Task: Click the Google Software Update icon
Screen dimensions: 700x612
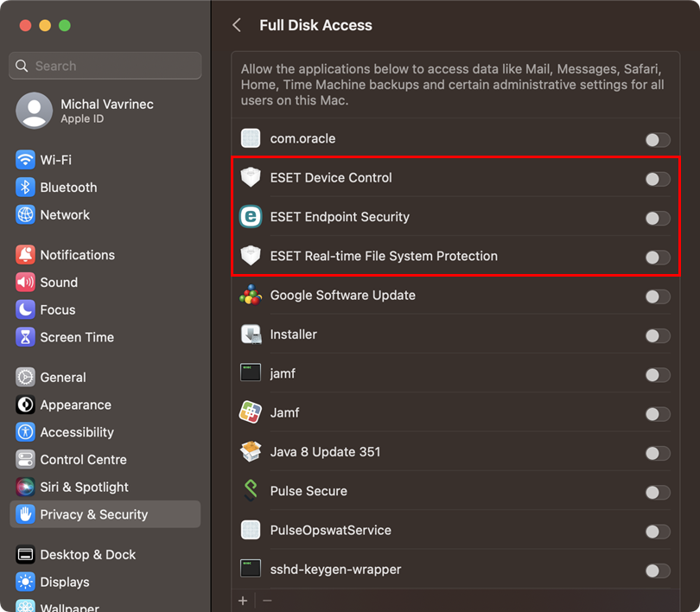Action: tap(251, 296)
